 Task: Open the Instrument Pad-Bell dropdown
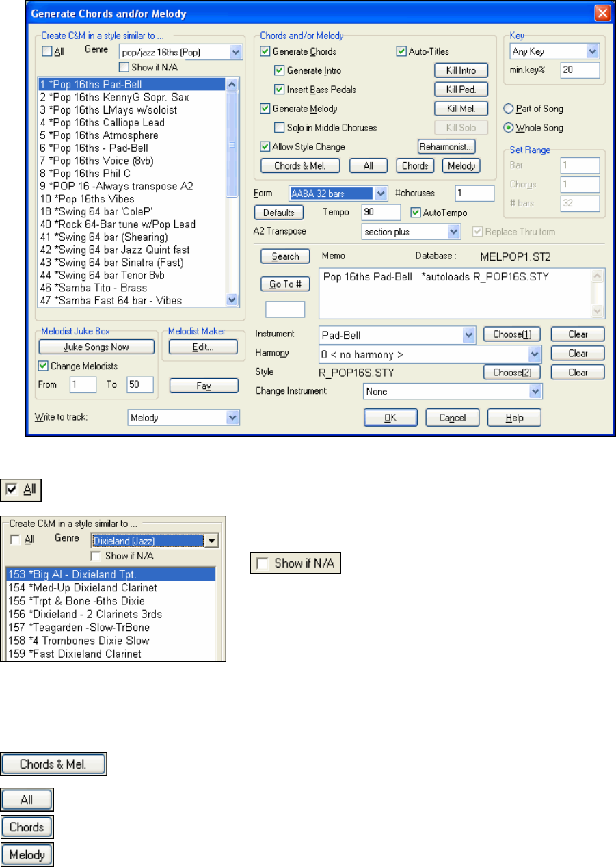(x=468, y=334)
